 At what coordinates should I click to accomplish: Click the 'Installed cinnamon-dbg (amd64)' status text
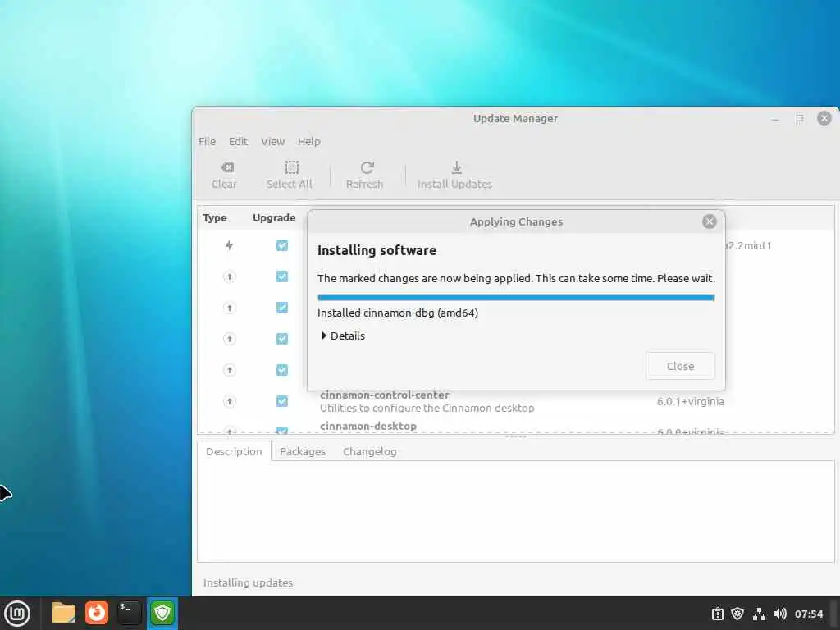click(398, 313)
